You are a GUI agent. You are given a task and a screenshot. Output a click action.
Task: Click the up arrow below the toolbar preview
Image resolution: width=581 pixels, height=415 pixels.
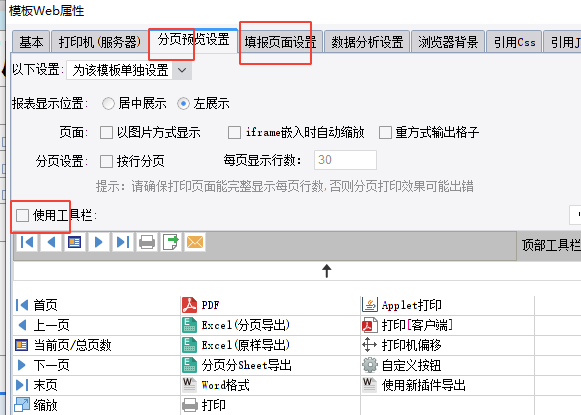[x=326, y=271]
